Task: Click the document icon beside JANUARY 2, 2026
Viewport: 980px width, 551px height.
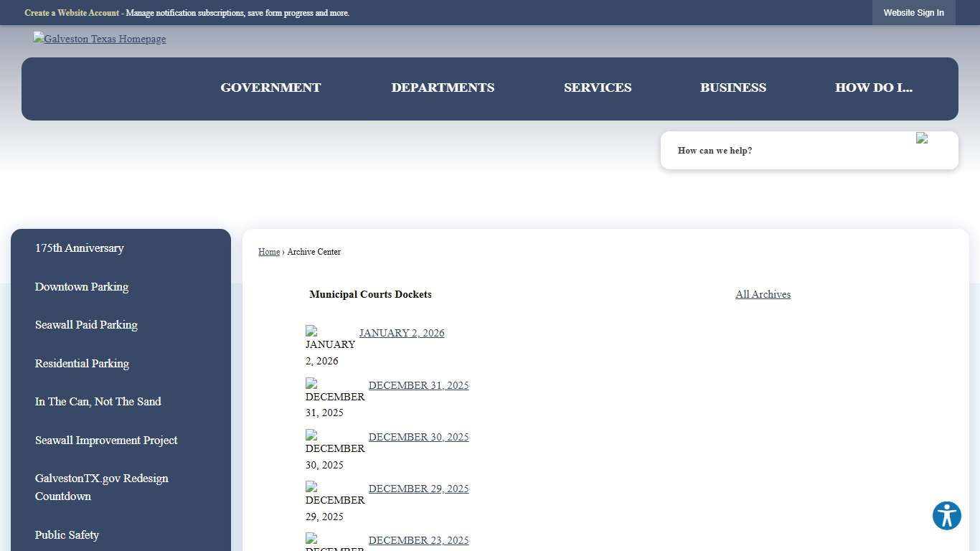Action: pos(311,332)
